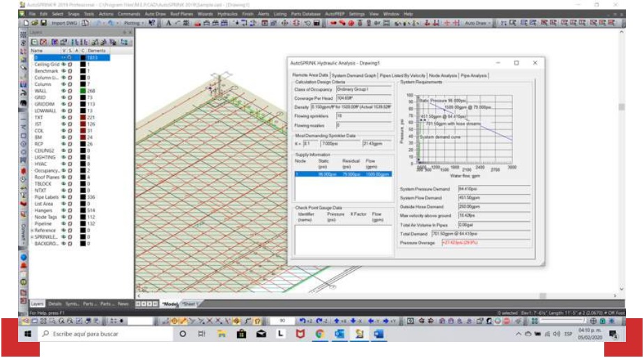
Task: Open the Auto Draw toolbar dropdown
Action: [x=477, y=23]
